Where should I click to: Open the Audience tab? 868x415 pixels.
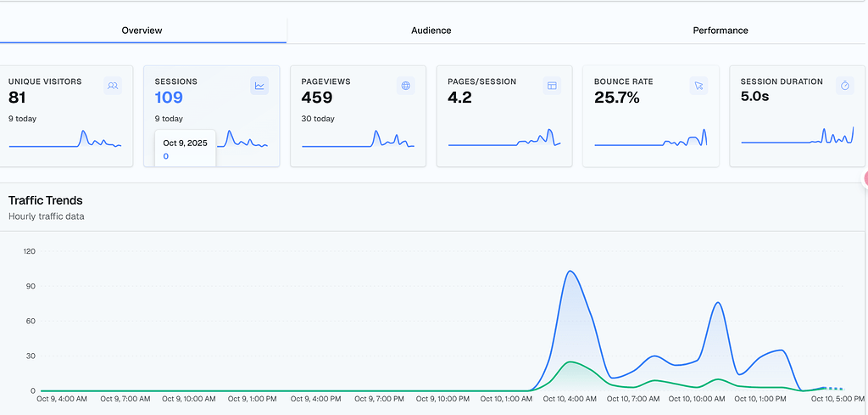pos(431,31)
